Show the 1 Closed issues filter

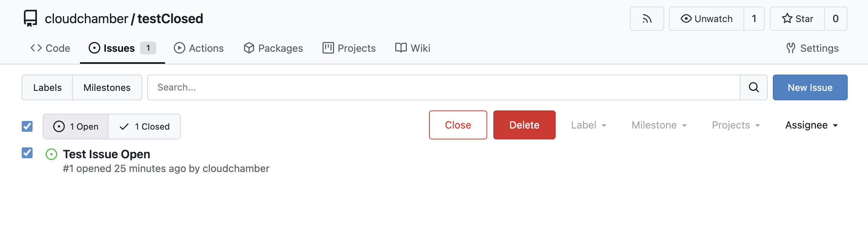144,127
